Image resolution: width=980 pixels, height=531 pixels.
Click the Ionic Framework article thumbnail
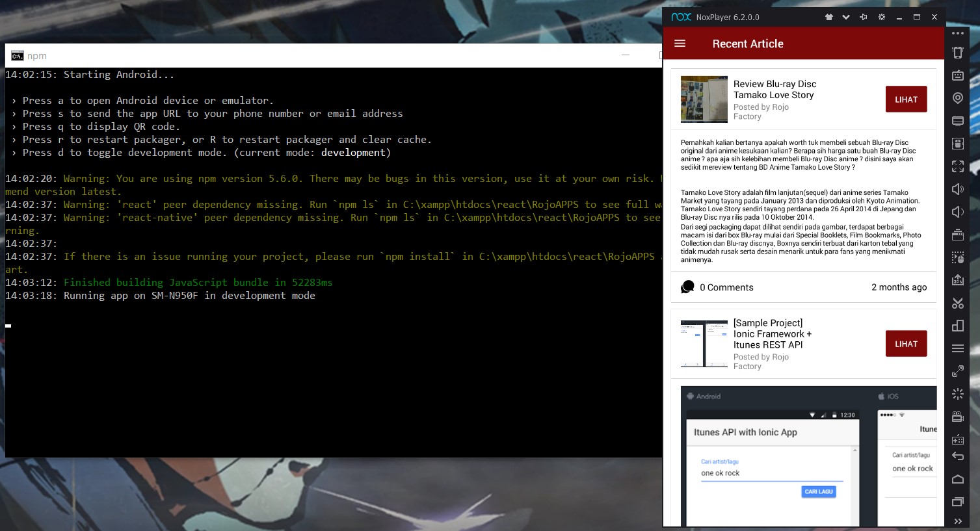704,344
